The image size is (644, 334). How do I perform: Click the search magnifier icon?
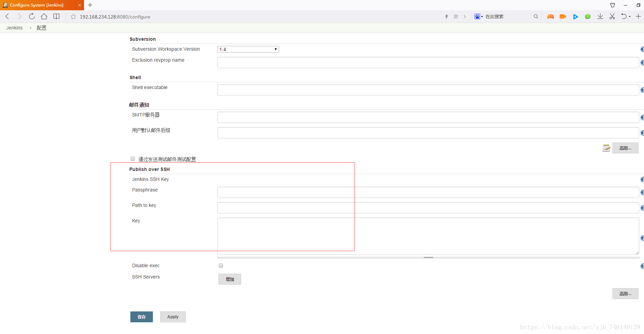[536, 16]
